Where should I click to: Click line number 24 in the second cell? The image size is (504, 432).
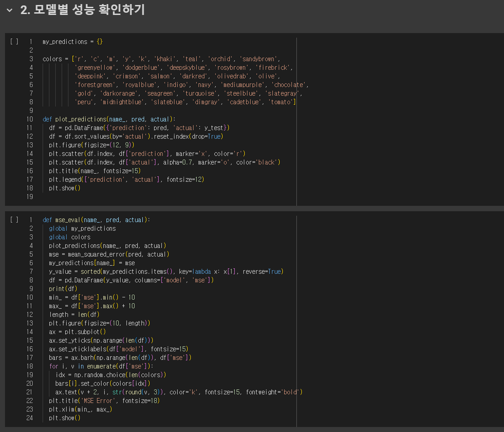[x=29, y=417]
